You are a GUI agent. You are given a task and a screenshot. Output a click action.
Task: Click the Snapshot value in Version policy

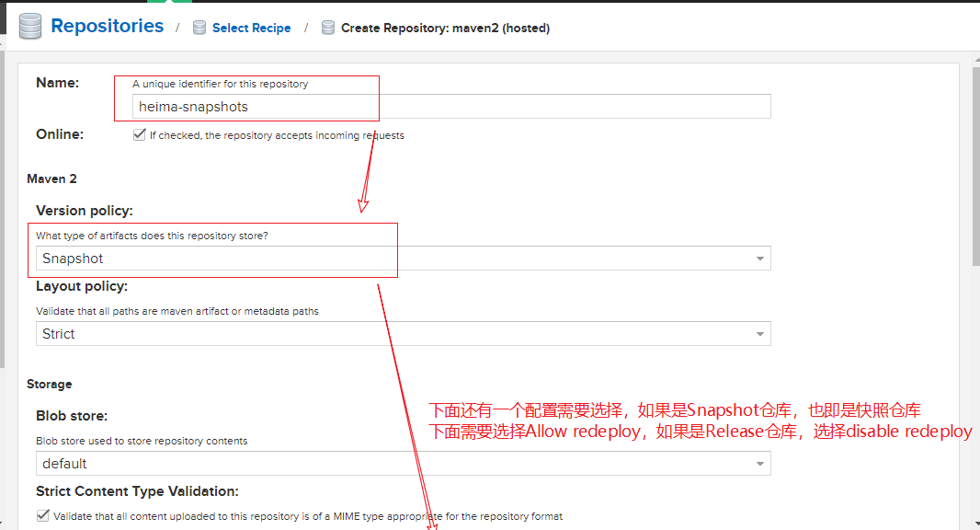[x=74, y=259]
